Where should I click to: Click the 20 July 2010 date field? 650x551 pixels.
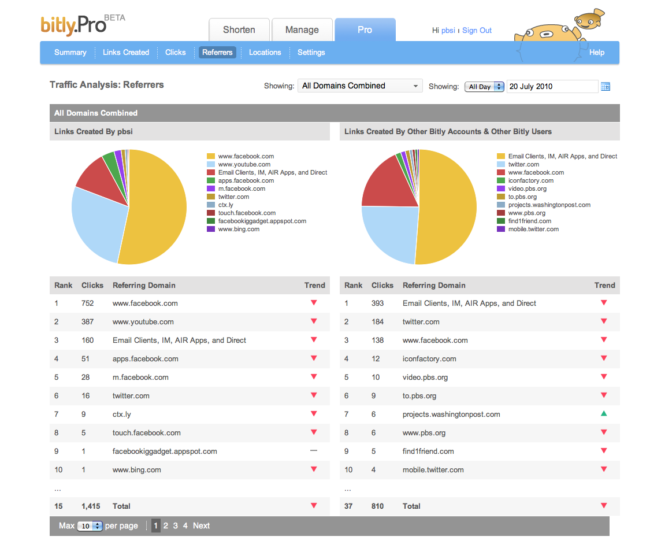click(552, 86)
